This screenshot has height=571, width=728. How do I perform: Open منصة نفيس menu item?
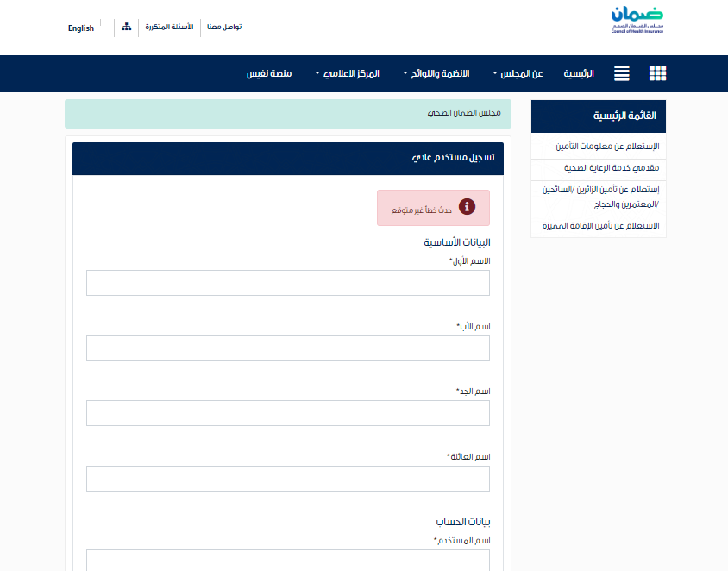pos(269,74)
